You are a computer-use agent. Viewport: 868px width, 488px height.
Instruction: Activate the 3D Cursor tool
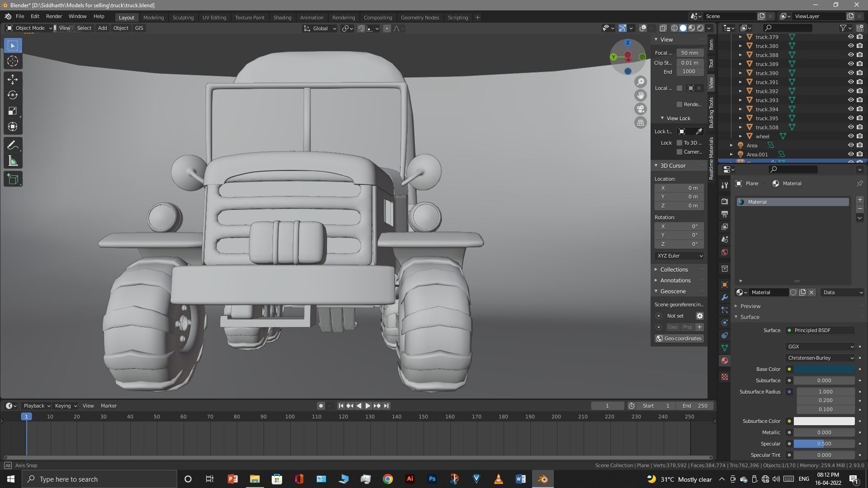tap(13, 61)
